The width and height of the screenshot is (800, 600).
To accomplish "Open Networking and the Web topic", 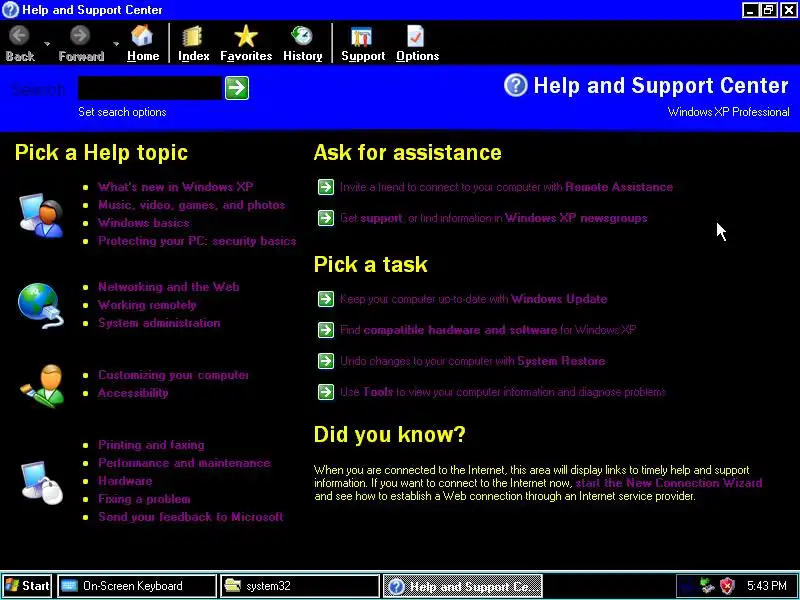I will point(168,287).
